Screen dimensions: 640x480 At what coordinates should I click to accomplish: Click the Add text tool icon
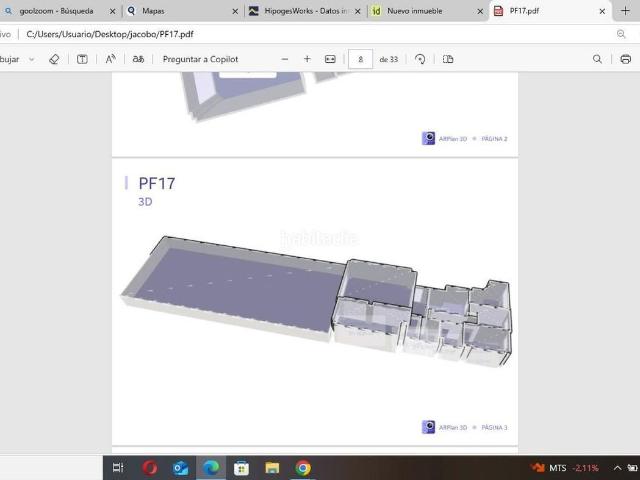click(82, 59)
